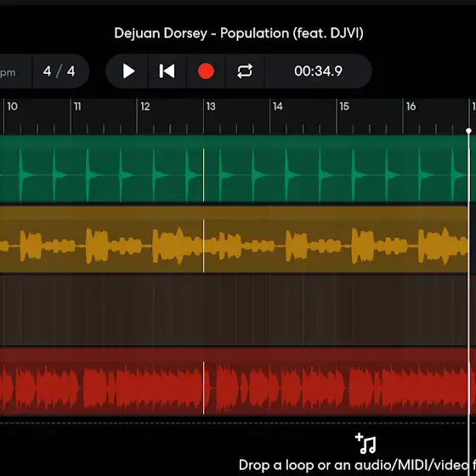
Task: Click the Drop a loop or audio text
Action: (x=357, y=465)
